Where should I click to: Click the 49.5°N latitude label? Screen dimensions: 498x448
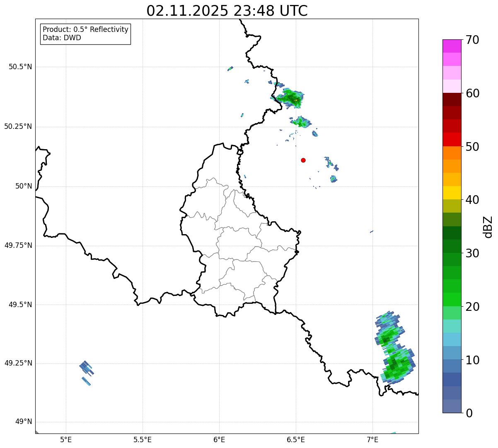(x=20, y=305)
